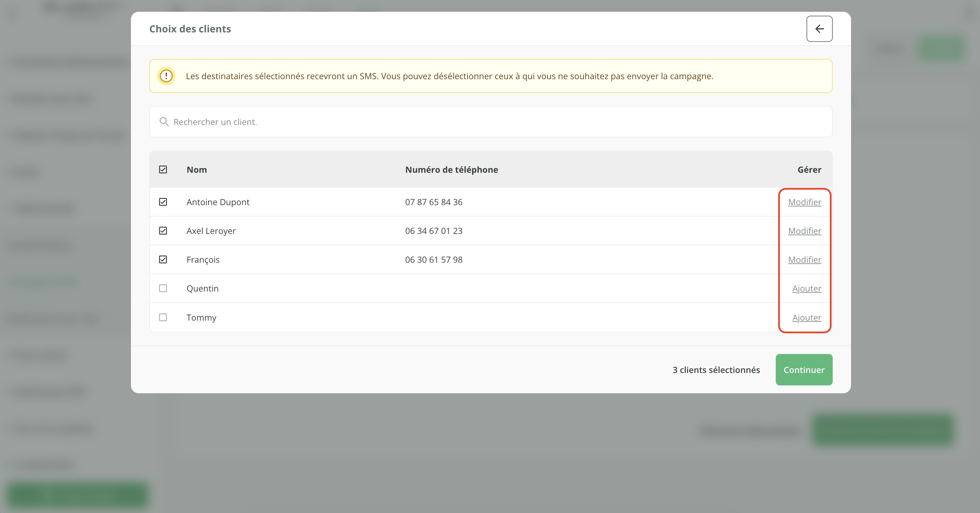The height and width of the screenshot is (513, 980).
Task: Deselect the François checkbox
Action: click(x=163, y=260)
